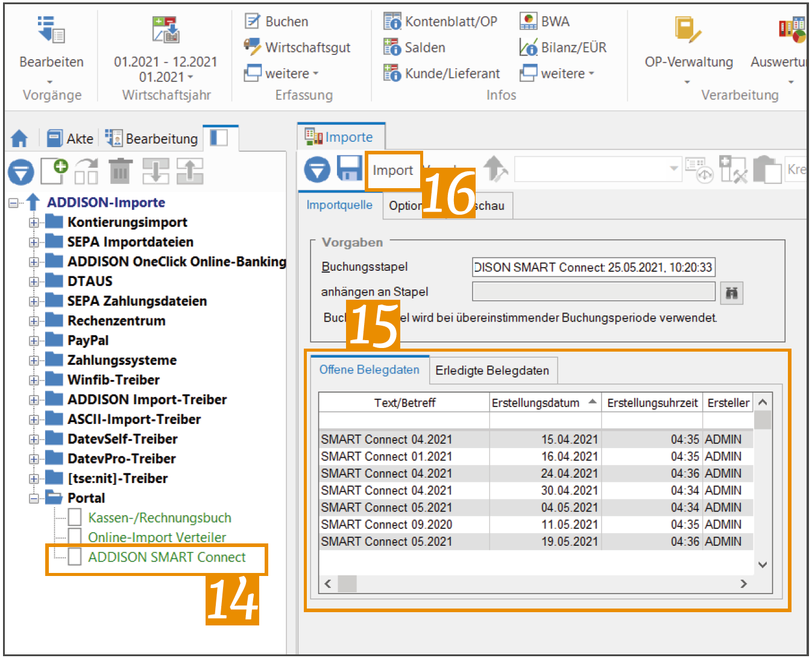Screen dimensions: 812x658
Task: Check the ADDISON SMART Connect checkbox
Action: click(75, 557)
